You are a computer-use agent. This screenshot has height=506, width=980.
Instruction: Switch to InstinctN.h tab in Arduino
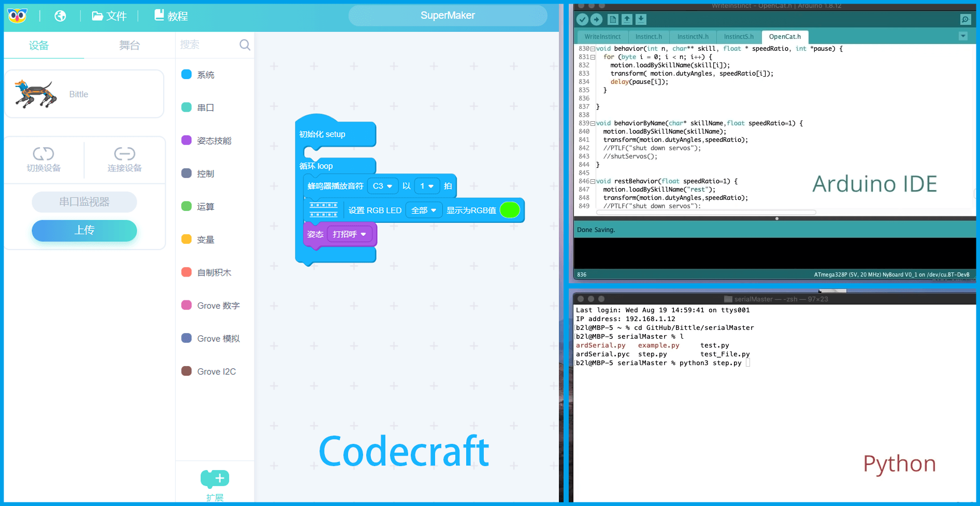coord(693,37)
